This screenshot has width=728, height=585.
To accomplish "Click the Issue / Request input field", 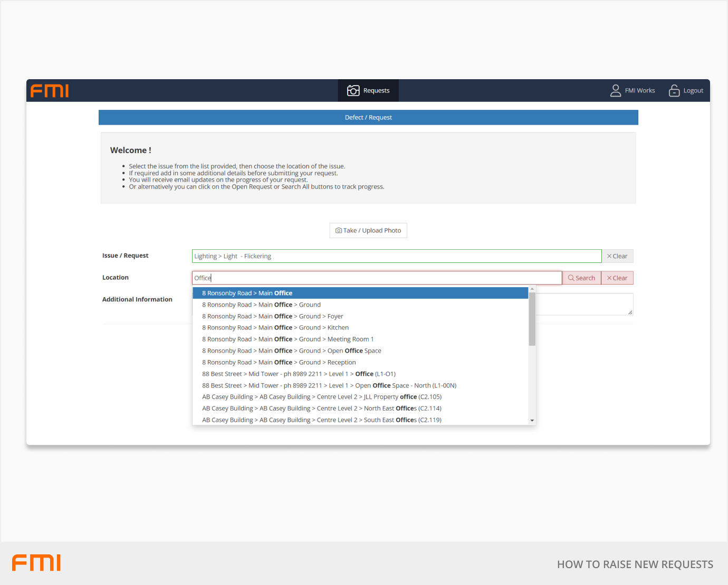I will point(396,256).
